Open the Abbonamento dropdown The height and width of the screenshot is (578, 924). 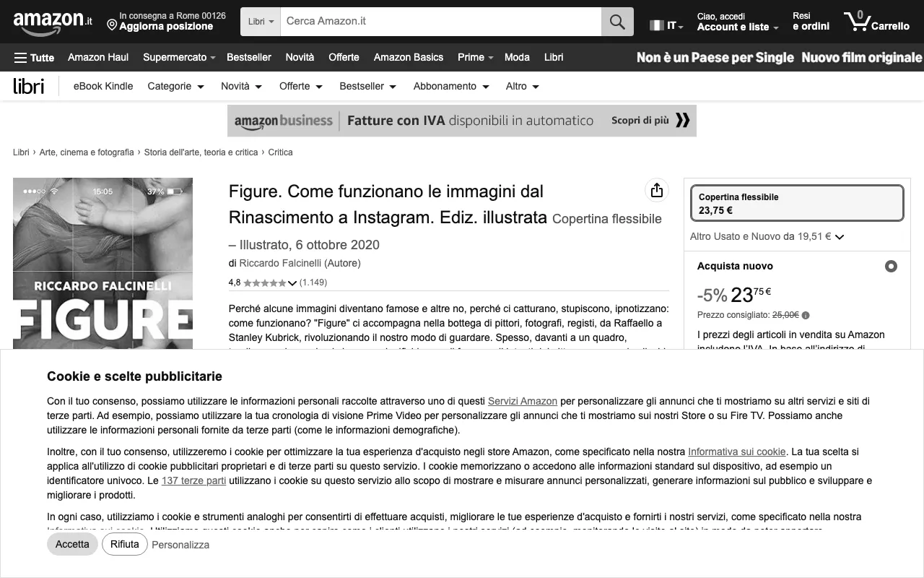(x=451, y=86)
